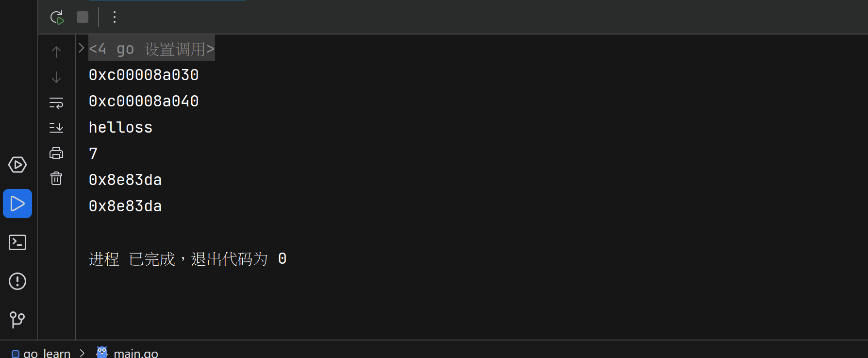Image resolution: width=868 pixels, height=358 pixels.
Task: Click the 'helloss' output line
Action: 120,127
